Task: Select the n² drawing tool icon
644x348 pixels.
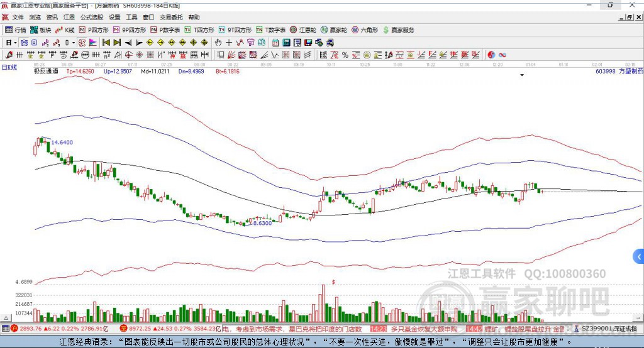Action: pos(107,55)
